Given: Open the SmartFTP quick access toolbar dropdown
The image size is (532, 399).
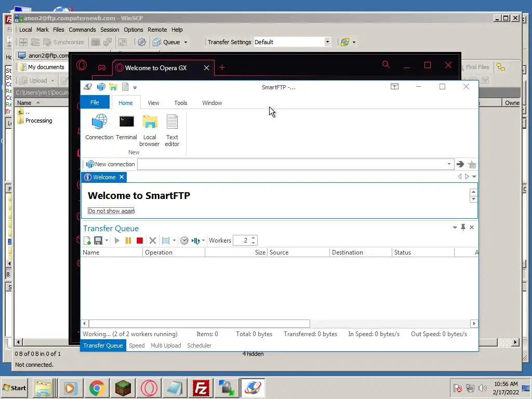Looking at the screenshot, I should coord(135,87).
